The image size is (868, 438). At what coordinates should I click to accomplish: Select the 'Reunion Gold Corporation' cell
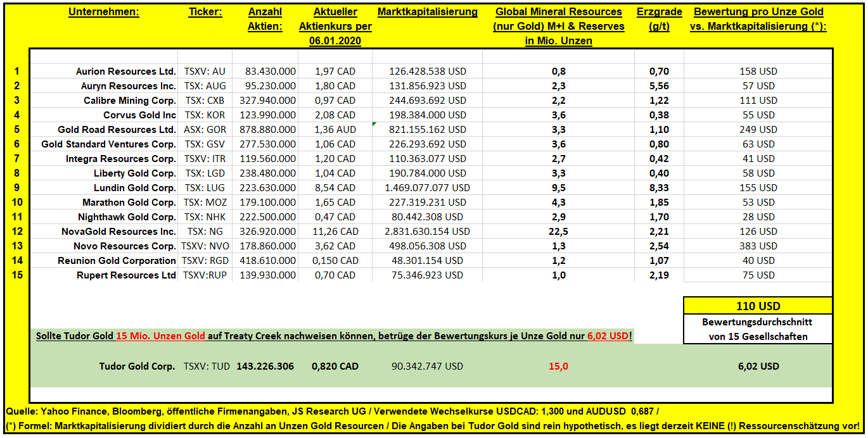tap(117, 261)
